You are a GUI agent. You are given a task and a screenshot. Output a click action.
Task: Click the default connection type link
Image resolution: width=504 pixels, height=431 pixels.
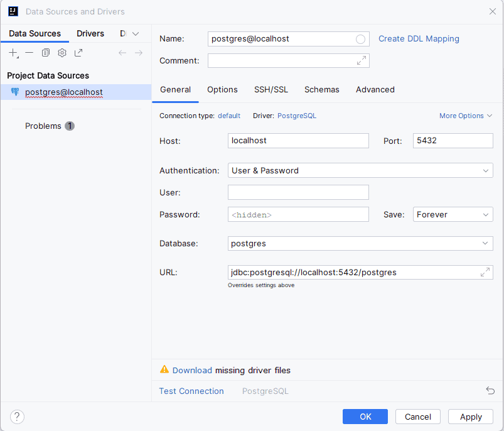tap(229, 116)
